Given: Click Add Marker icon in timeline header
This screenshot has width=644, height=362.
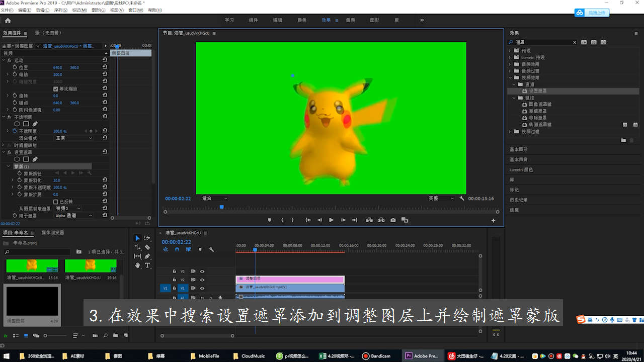Looking at the screenshot, I should [x=200, y=249].
